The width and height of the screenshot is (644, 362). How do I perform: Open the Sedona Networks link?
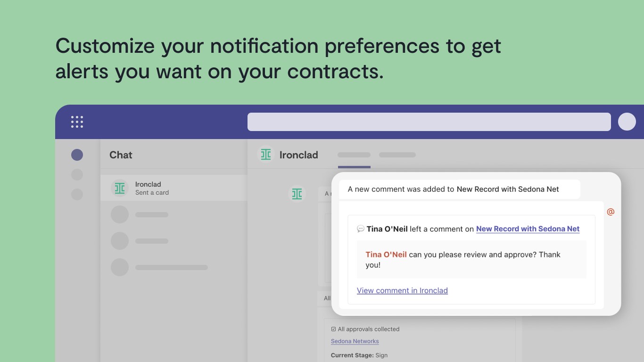pos(355,341)
